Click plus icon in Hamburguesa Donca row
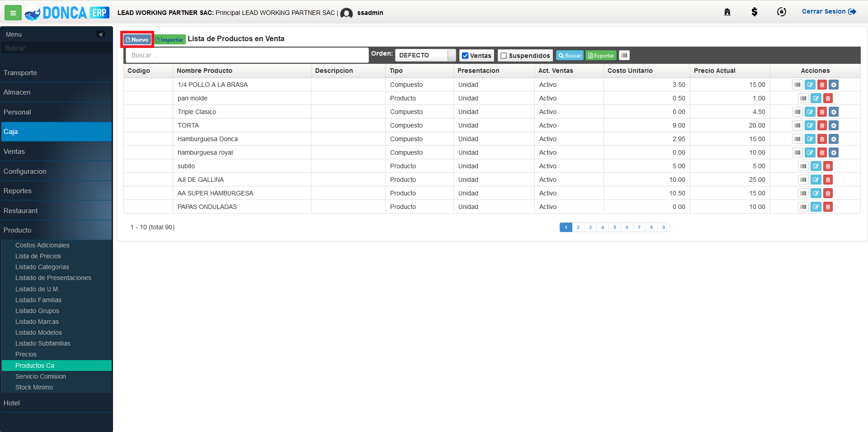Screen dimensions: 868x432 (x=834, y=139)
